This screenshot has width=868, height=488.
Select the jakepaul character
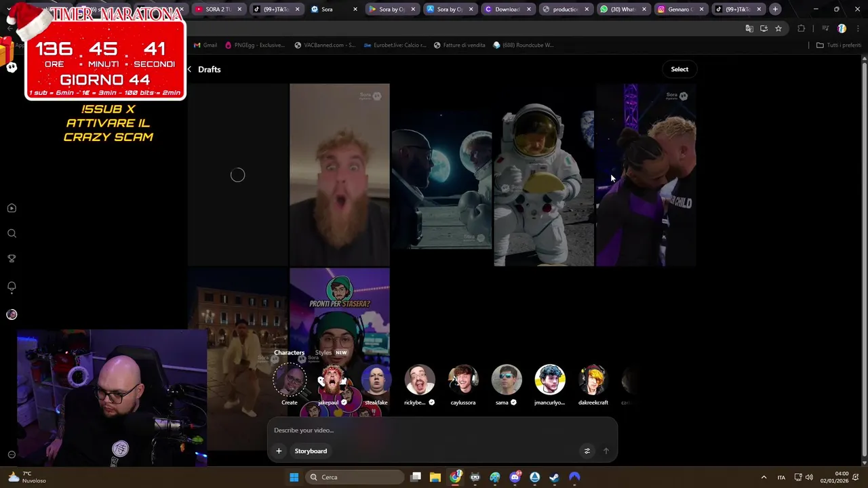click(332, 384)
